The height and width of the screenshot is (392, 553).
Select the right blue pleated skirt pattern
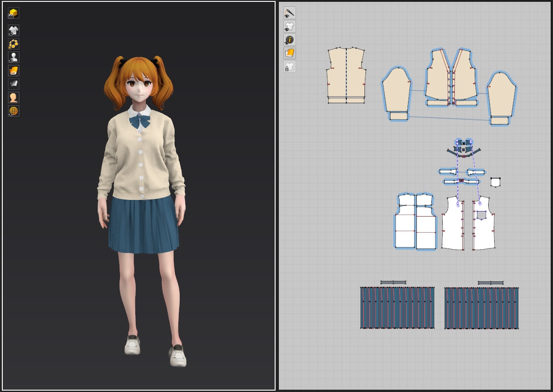coord(481,308)
